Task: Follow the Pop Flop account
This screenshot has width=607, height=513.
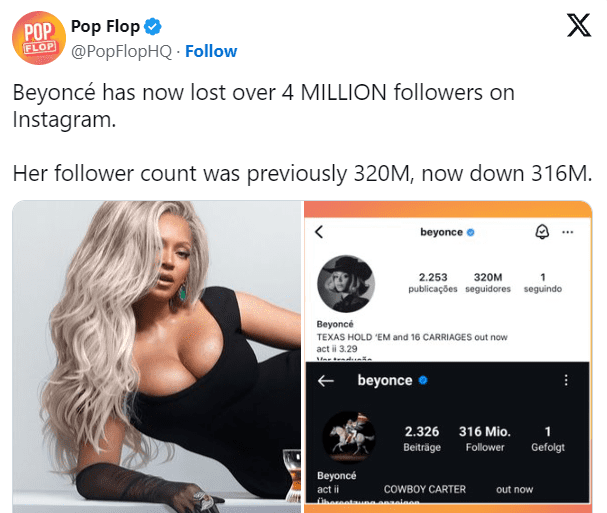Action: [x=211, y=51]
